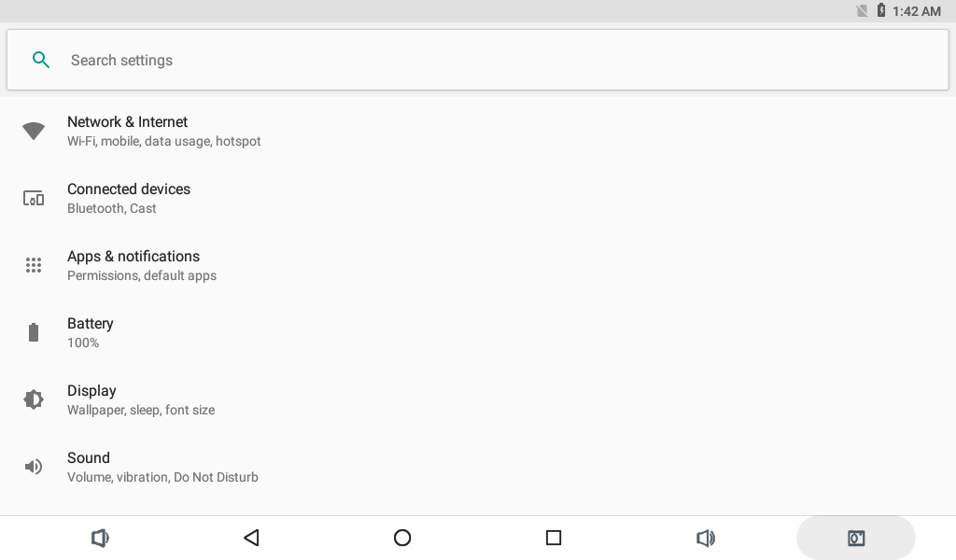The image size is (956, 560).
Task: Open Display settings
Action: [478, 399]
